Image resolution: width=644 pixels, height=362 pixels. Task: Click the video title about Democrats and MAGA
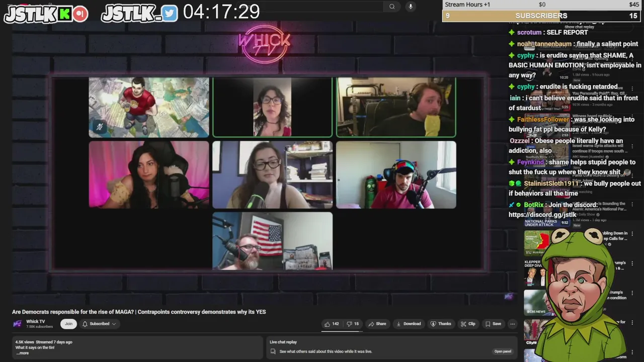point(139,312)
